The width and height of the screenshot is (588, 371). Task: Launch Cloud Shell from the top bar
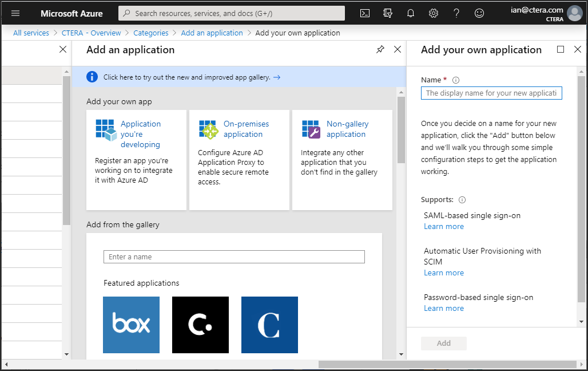pos(365,14)
